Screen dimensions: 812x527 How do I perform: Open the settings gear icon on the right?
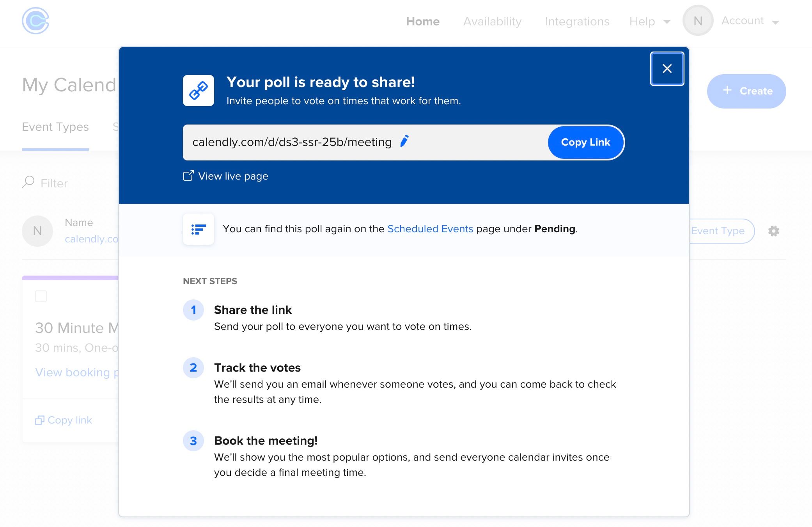tap(774, 231)
